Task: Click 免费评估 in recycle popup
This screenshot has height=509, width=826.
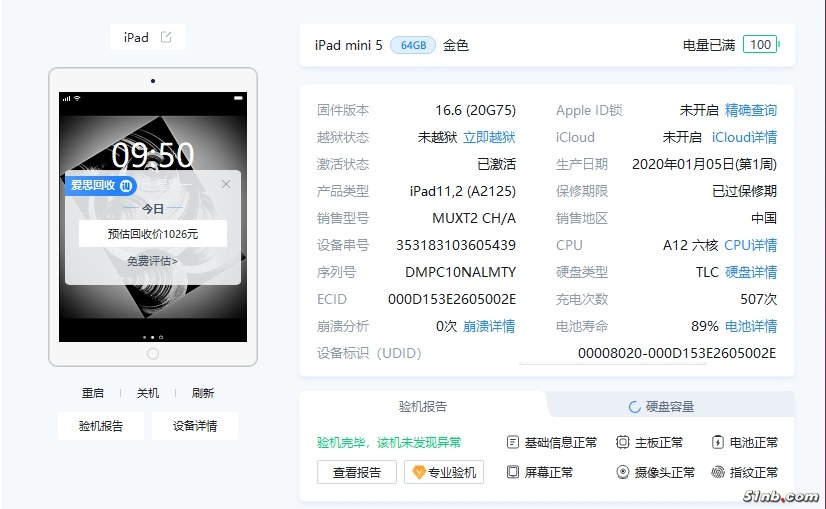Action: (152, 261)
